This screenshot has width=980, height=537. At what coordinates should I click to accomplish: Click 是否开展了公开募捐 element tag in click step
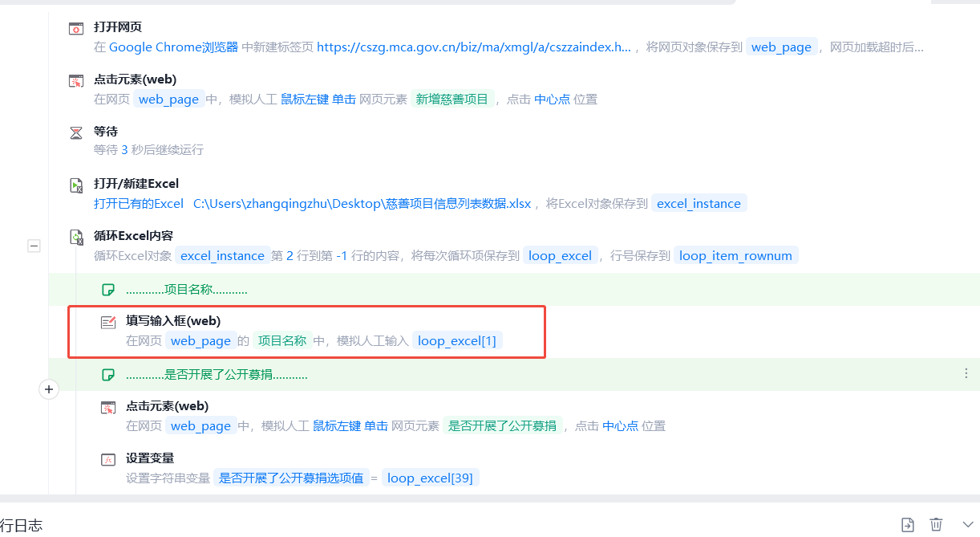(x=502, y=426)
